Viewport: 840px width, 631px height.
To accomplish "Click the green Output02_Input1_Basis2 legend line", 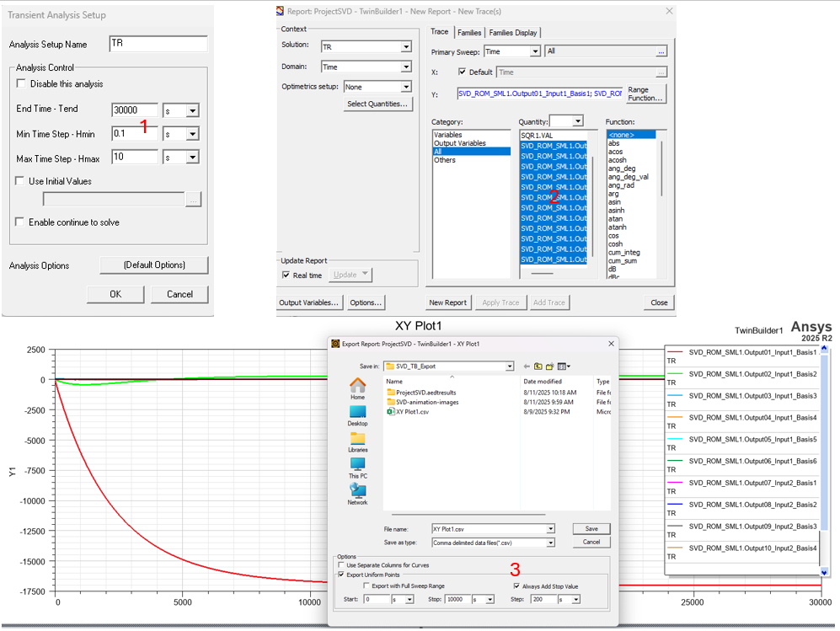I will (675, 374).
